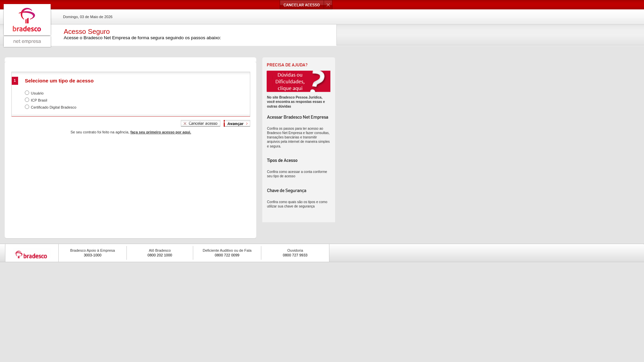Click the net empresa logo label
Screen dimensions: 644x362
pos(27,42)
